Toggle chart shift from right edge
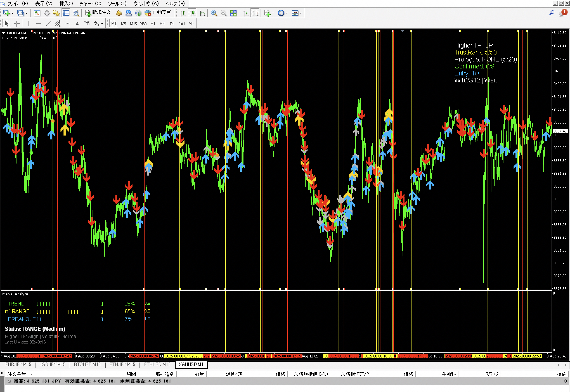 [x=256, y=13]
